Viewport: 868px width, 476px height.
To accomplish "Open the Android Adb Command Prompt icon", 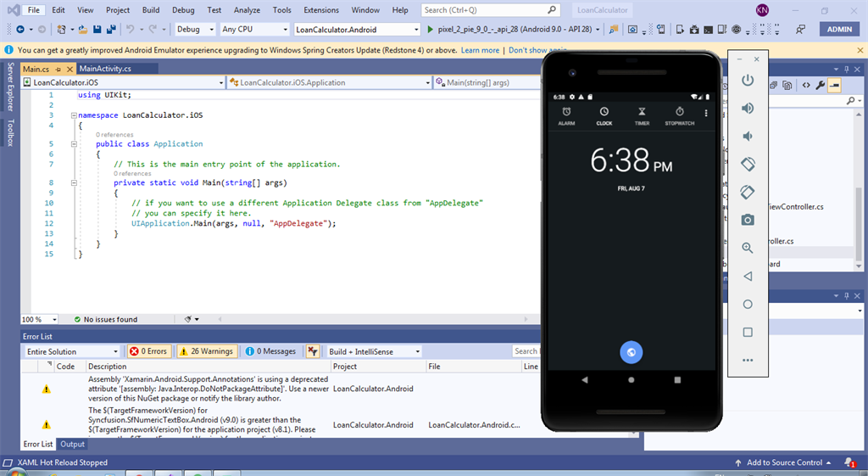I will coord(708,30).
